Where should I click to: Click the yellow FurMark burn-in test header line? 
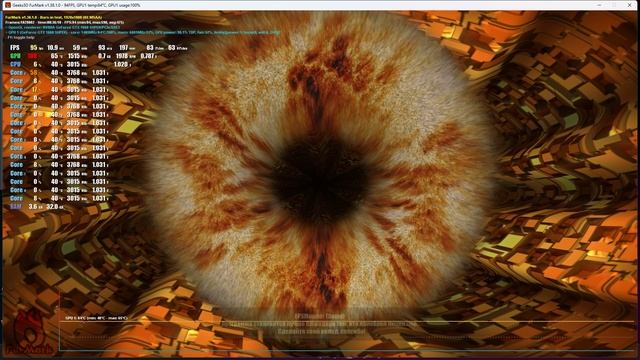(x=54, y=18)
